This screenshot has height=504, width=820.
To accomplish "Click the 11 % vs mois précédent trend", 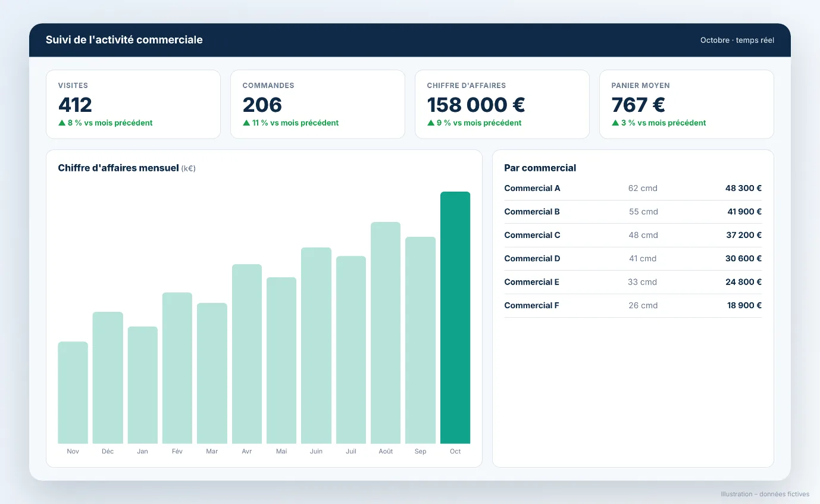I will (x=290, y=123).
